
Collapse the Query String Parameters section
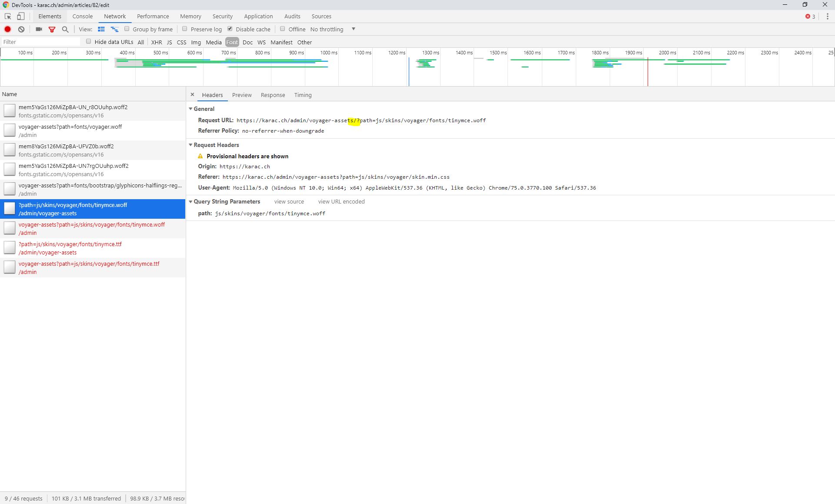(x=190, y=201)
